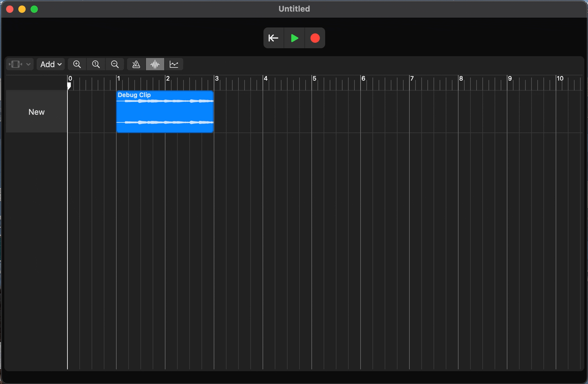The image size is (588, 384).
Task: Toggle the automation graph button
Action: pyautogui.click(x=174, y=64)
